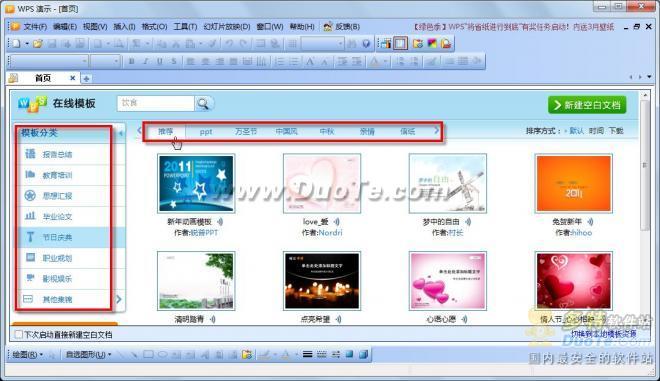
Task: Show next tags with the right arrow
Action: 436,131
